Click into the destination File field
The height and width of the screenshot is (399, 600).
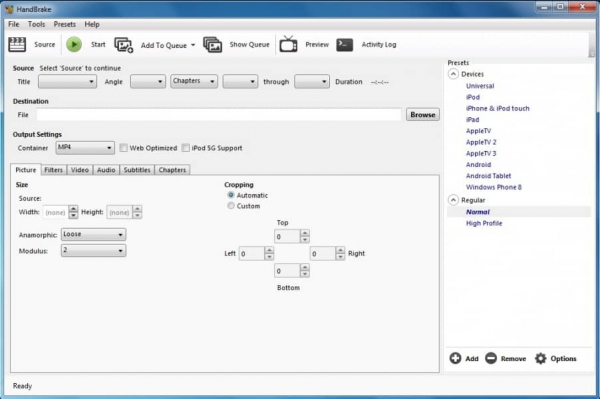point(219,114)
